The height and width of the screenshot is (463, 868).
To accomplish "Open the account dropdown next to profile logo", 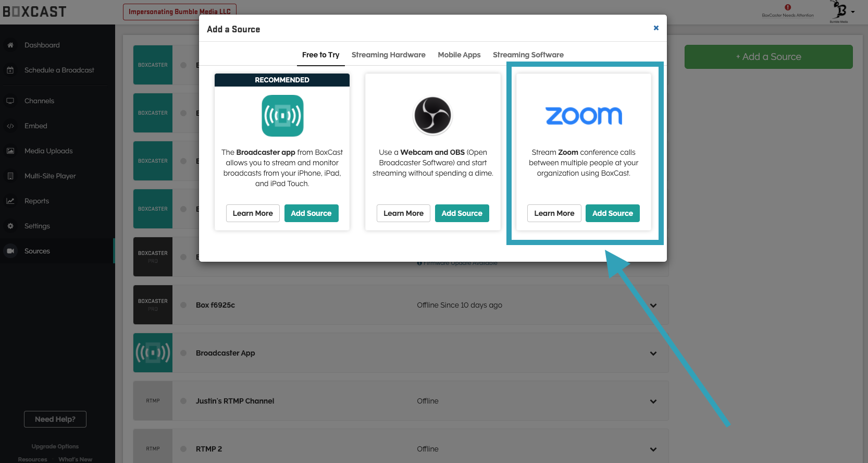I will click(x=853, y=12).
